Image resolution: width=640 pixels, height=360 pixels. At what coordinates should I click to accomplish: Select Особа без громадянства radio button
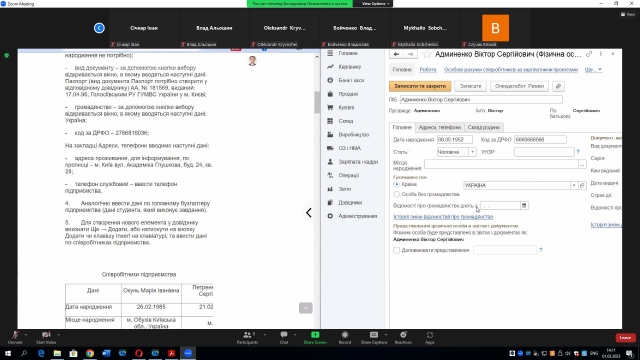point(396,194)
